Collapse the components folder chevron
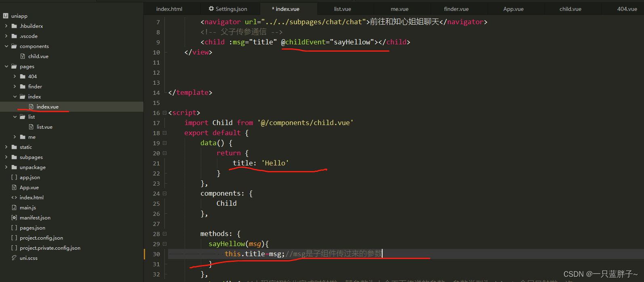Image resolution: width=644 pixels, height=282 pixels. pyautogui.click(x=6, y=46)
